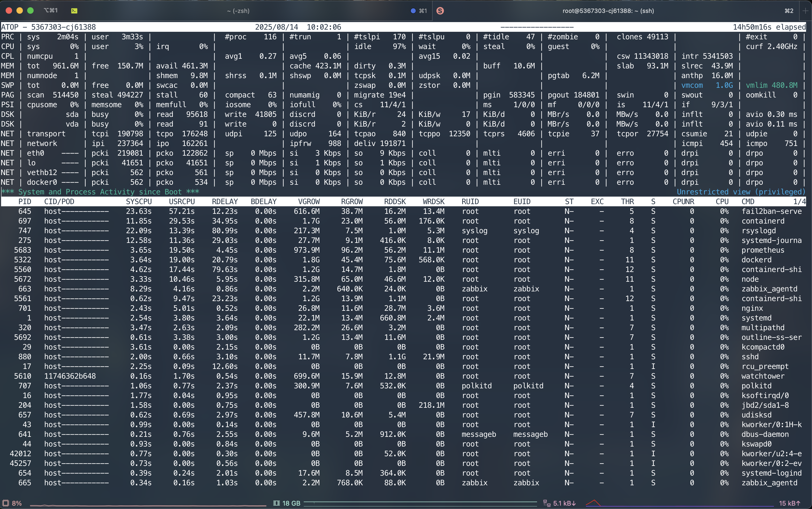Click the 5.1 kB download rate
The height and width of the screenshot is (509, 812).
click(x=564, y=503)
